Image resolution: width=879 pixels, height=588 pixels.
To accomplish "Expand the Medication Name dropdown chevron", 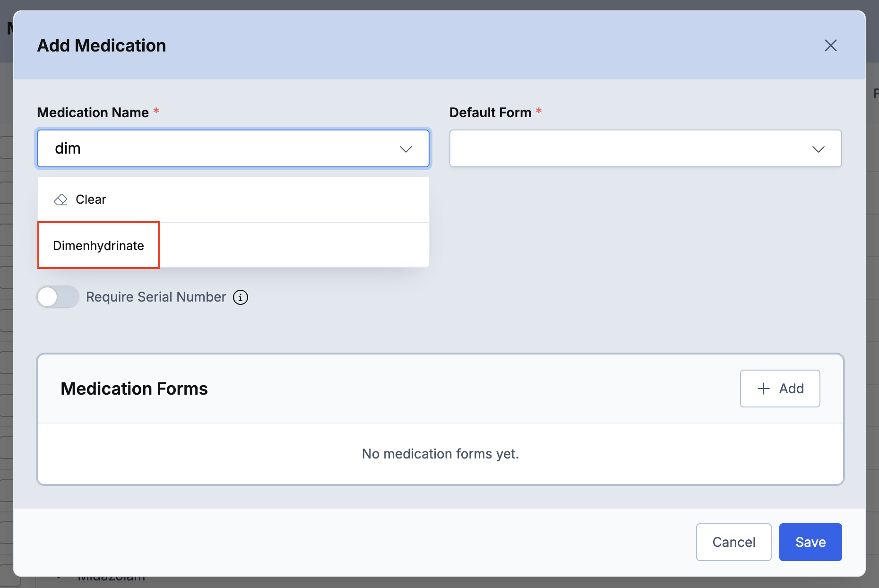I will point(405,149).
